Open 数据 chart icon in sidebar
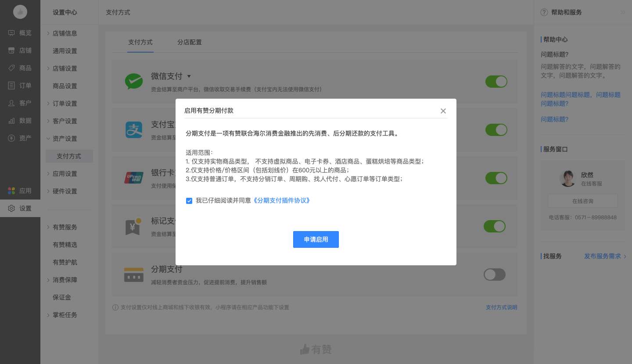 [x=12, y=121]
